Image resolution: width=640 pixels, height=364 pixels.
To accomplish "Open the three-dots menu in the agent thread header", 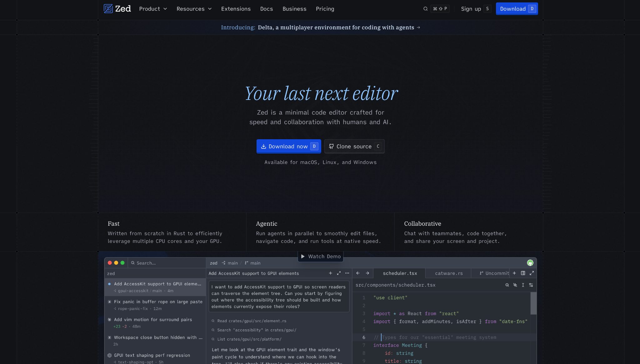I will point(347,273).
